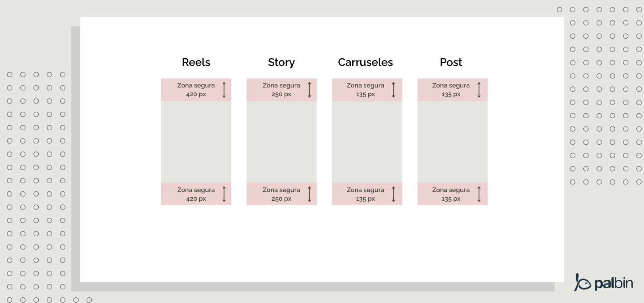Viewport: 644px width, 303px height.
Task: Click the Reels heading
Action: [196, 62]
